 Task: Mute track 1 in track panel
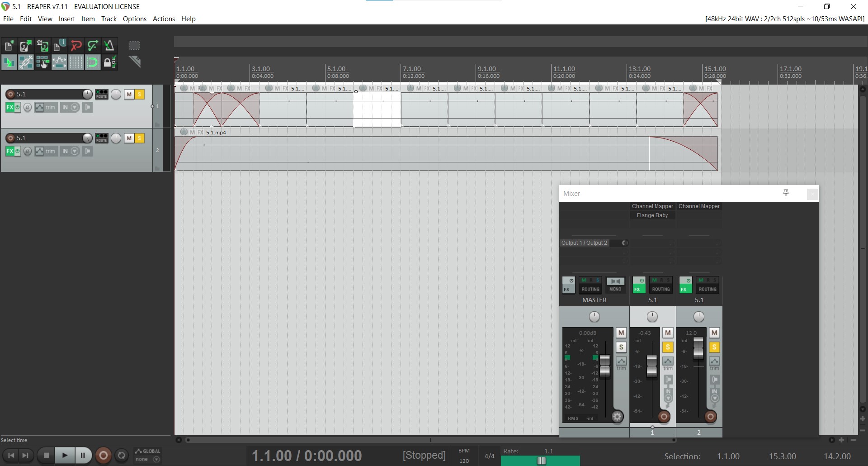pos(129,94)
